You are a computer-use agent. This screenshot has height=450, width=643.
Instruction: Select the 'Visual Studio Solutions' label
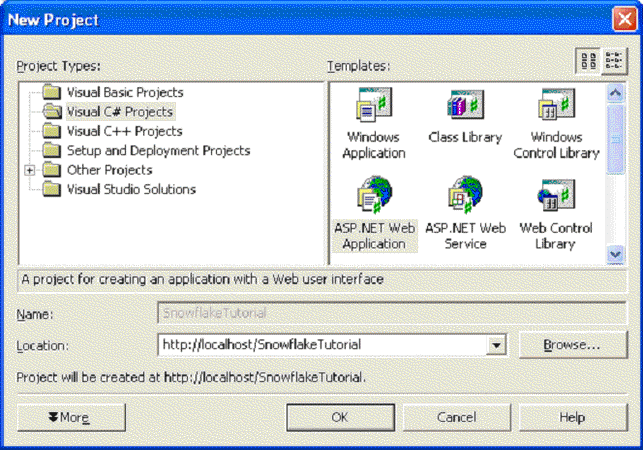pos(131,189)
